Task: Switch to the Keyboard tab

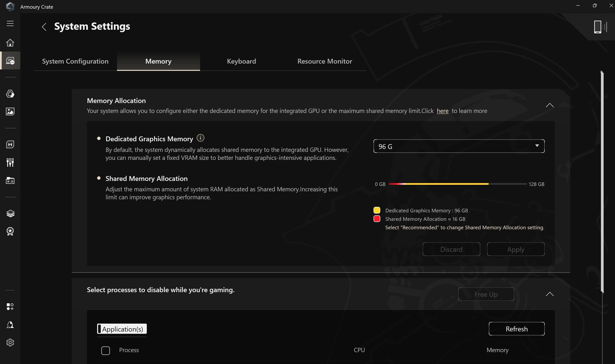Action: (x=241, y=61)
